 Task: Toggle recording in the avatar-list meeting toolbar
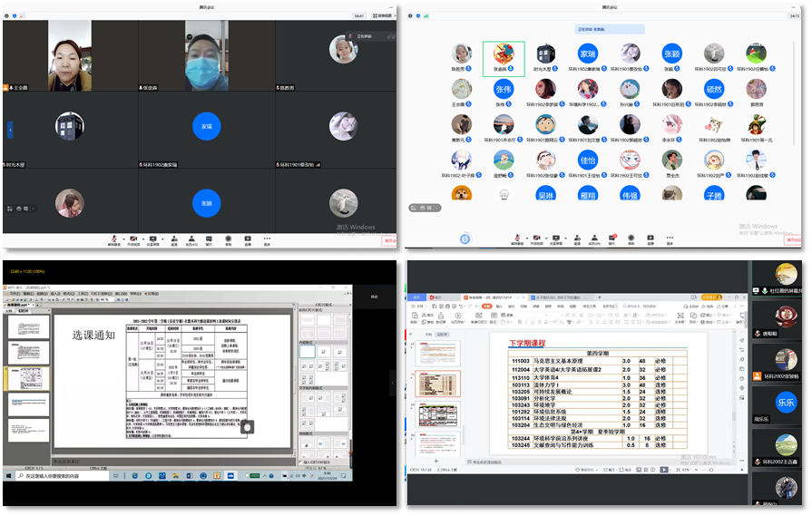[631, 238]
